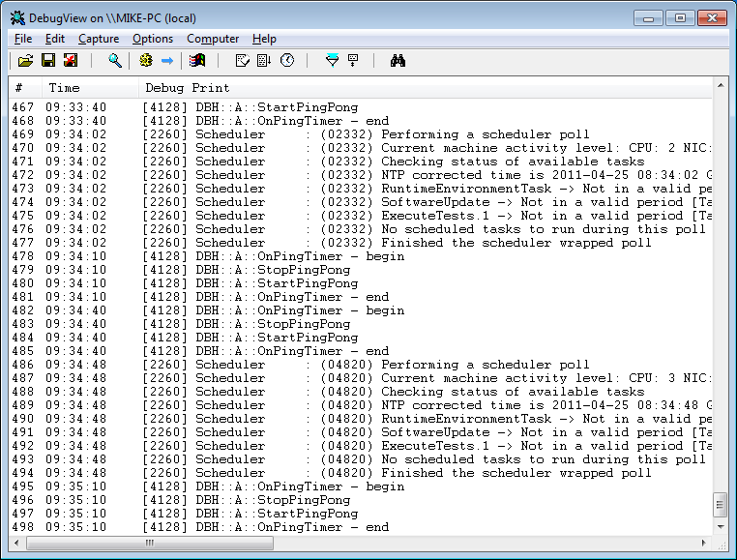This screenshot has height=560, width=737.
Task: Open the Help menu
Action: 264,39
